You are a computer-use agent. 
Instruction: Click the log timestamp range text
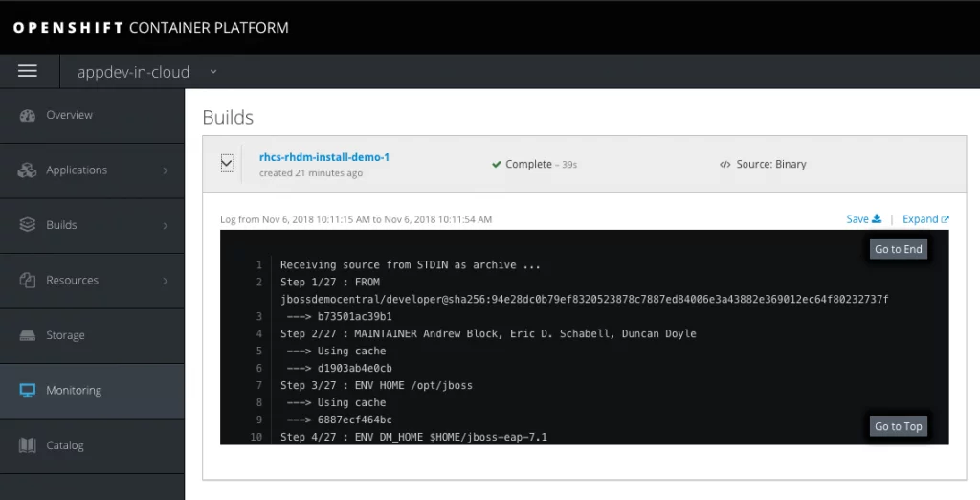coord(356,219)
